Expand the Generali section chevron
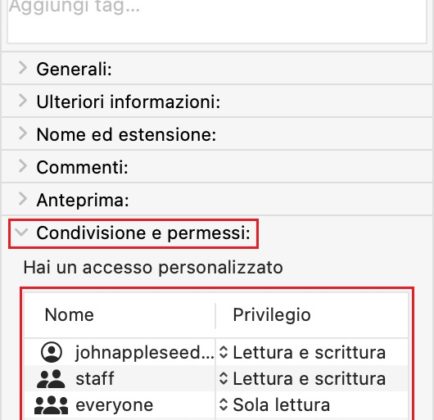This screenshot has height=420, width=434. click(23, 68)
